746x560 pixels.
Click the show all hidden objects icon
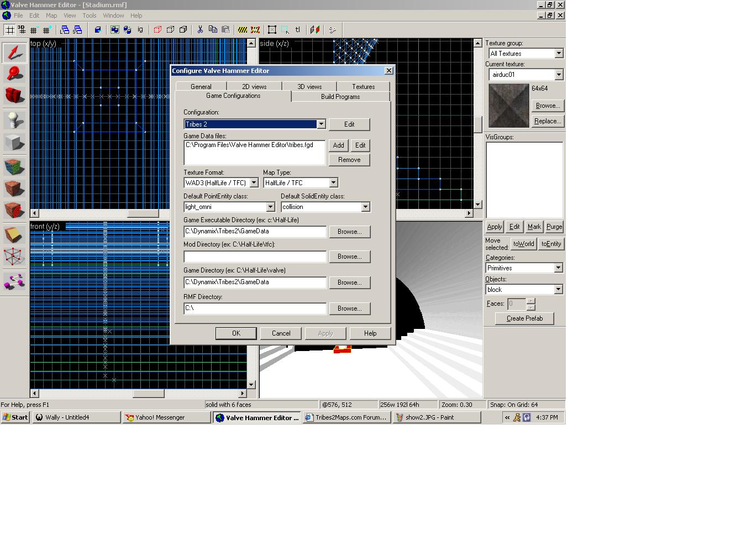pyautogui.click(x=183, y=30)
